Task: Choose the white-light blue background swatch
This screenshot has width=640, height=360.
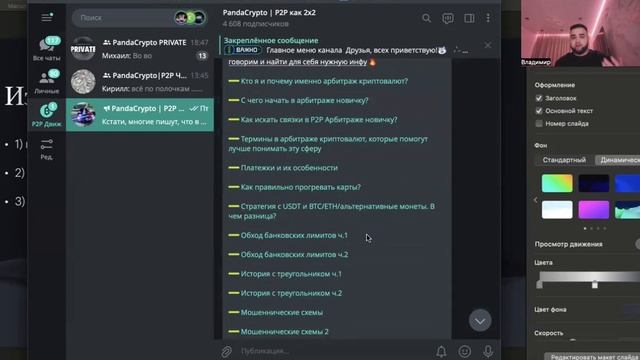Action: 557,210
